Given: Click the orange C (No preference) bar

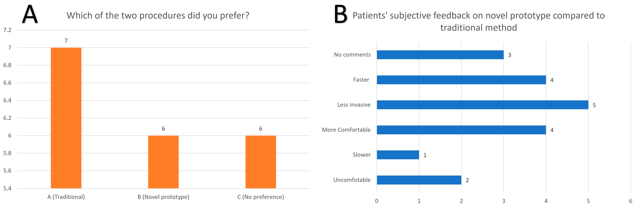Looking at the screenshot, I should click(x=261, y=162).
